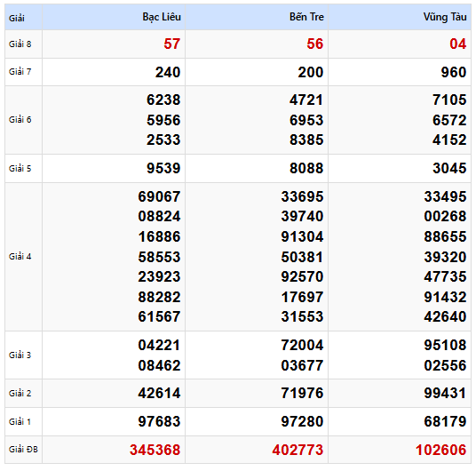Screen dimensions: 476x471
Task: Select Vũng Tàu Giải 1 number 68179
Action: click(445, 421)
